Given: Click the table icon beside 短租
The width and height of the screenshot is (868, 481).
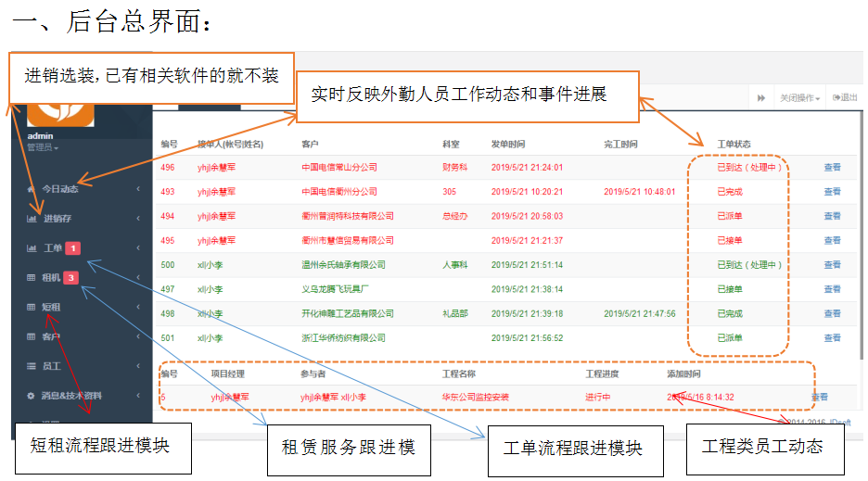Looking at the screenshot, I should [31, 307].
